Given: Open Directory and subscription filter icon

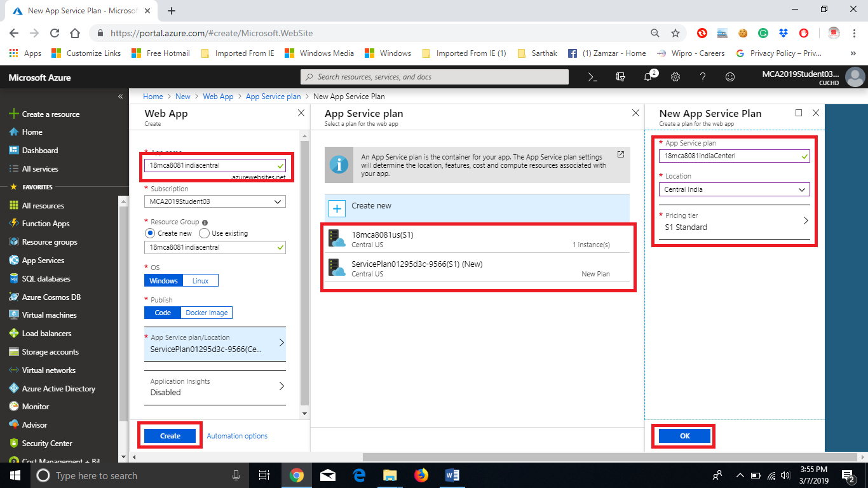Looking at the screenshot, I should click(621, 77).
